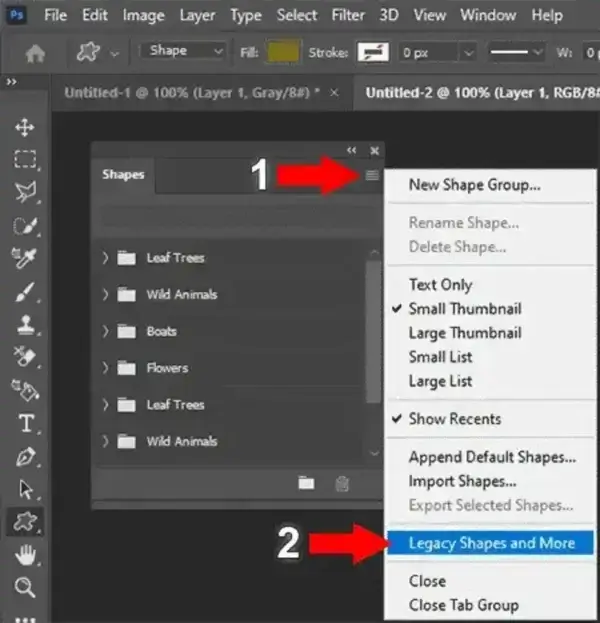Open the Layer menu
The width and height of the screenshot is (600, 623).
[197, 16]
